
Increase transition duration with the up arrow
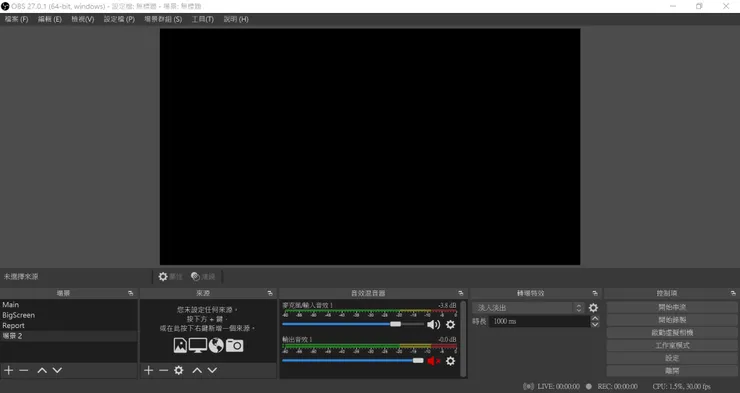[595, 318]
